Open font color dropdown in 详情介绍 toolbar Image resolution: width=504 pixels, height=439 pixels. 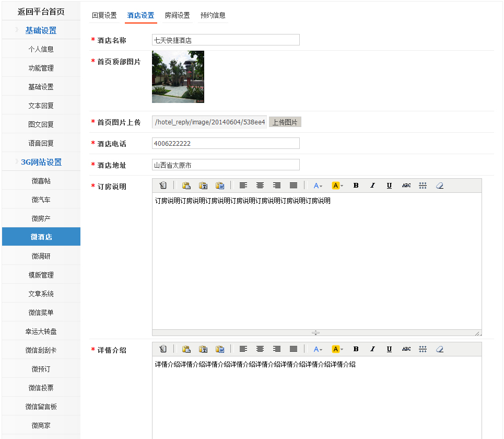point(318,349)
